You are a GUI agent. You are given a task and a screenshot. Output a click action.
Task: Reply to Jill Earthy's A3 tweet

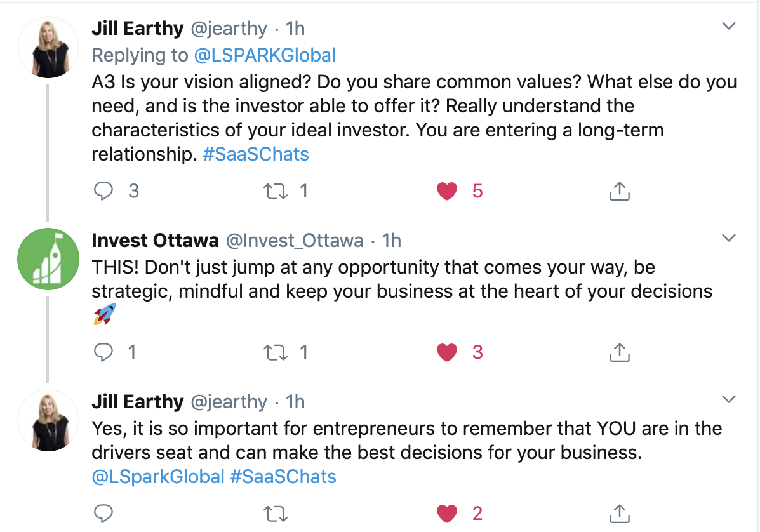[103, 191]
